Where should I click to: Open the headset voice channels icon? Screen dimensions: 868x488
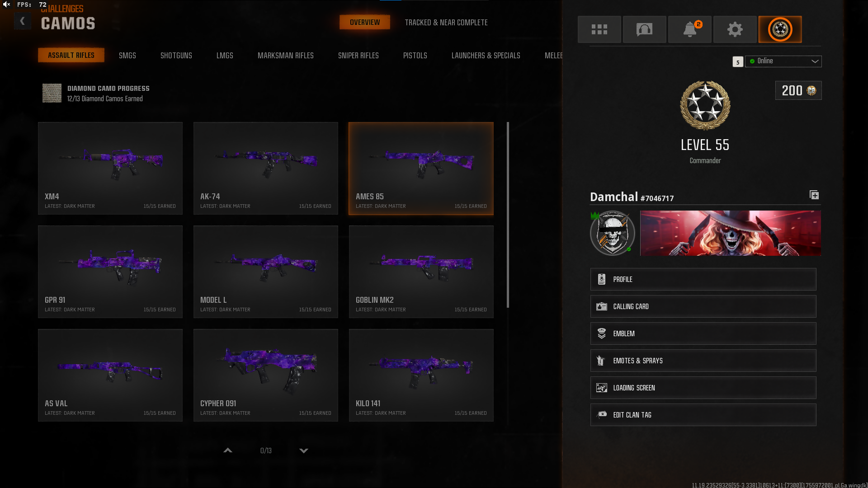pyautogui.click(x=644, y=29)
